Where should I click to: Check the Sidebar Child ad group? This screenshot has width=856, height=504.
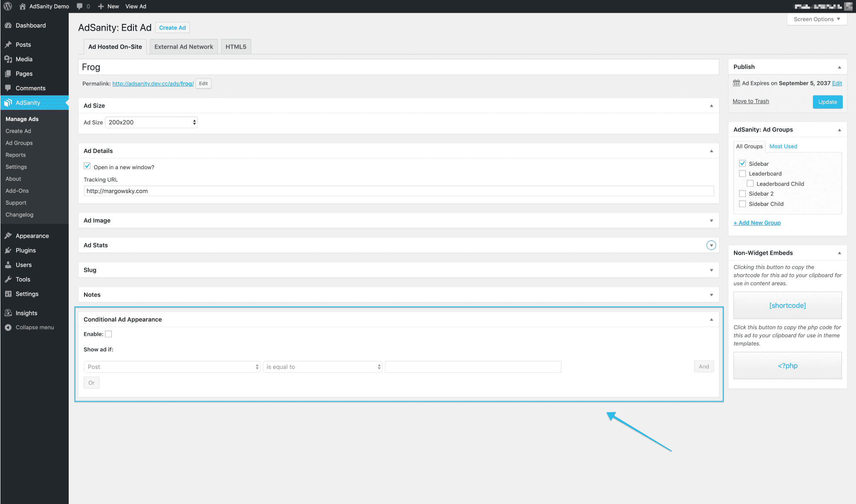742,204
